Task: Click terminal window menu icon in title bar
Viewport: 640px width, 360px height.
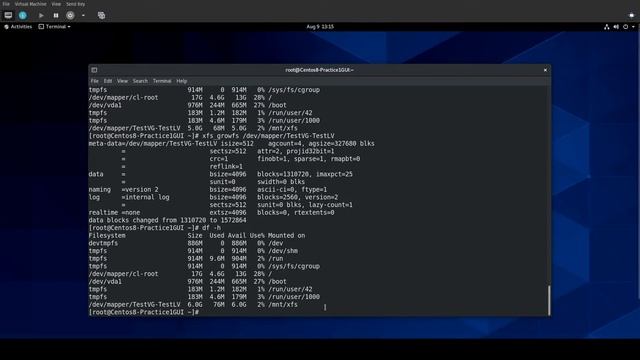Action: (x=94, y=70)
